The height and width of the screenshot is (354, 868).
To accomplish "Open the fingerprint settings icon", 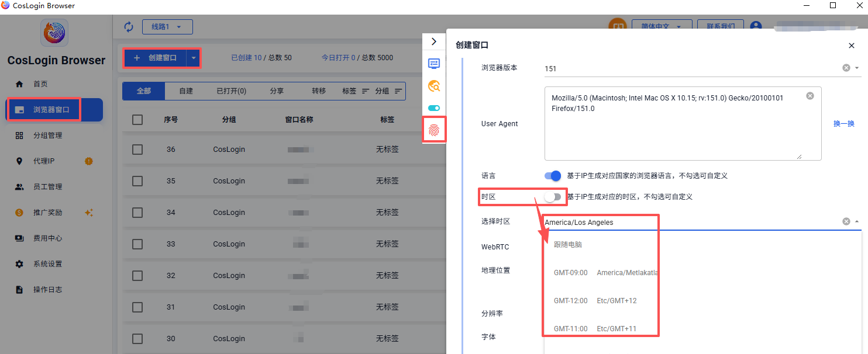I will 434,130.
